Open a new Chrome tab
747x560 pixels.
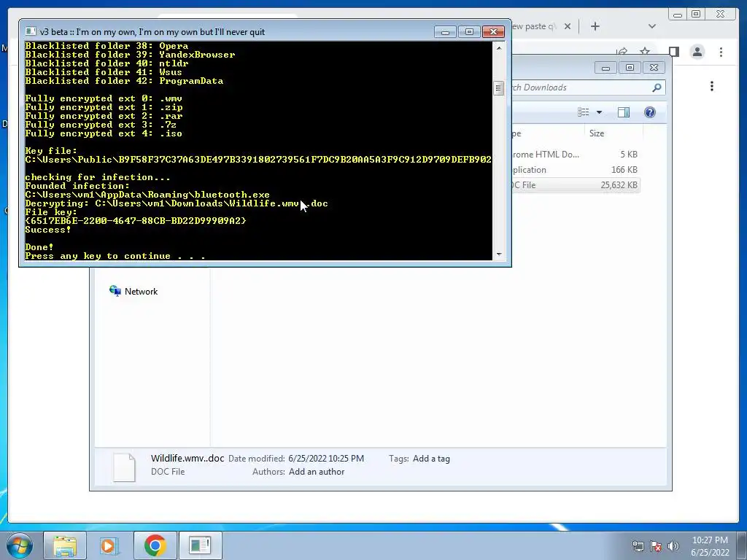click(x=595, y=26)
